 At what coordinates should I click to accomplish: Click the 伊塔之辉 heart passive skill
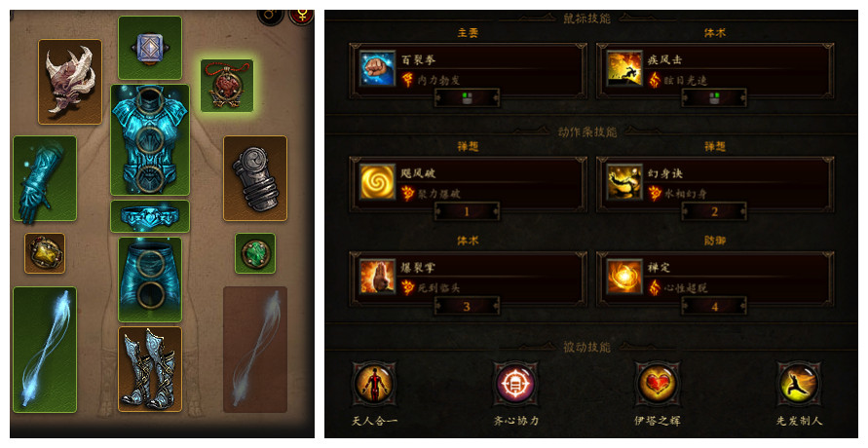[658, 384]
